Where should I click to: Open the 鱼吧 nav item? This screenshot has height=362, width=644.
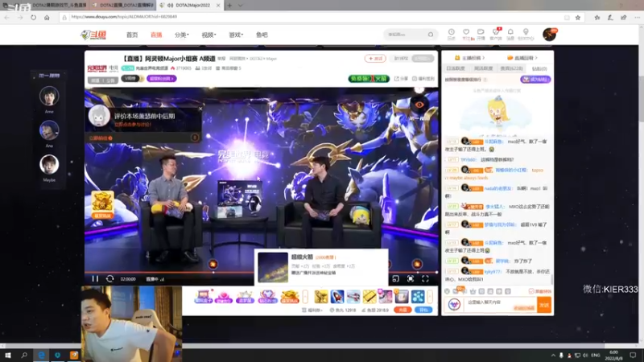click(262, 35)
